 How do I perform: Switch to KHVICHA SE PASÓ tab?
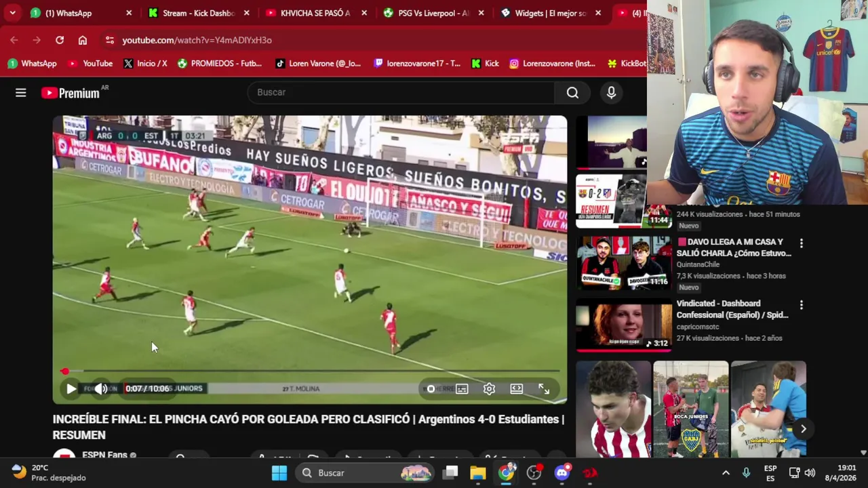click(x=315, y=13)
